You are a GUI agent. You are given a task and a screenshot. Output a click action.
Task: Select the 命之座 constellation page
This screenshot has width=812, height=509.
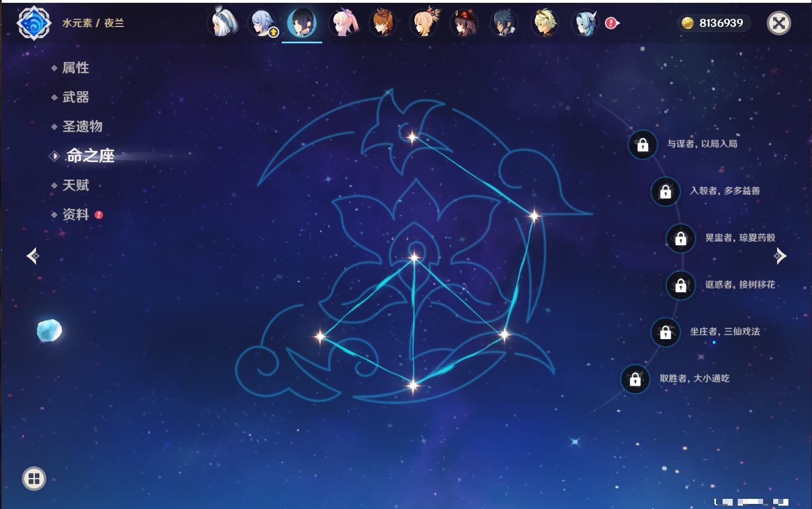click(90, 156)
